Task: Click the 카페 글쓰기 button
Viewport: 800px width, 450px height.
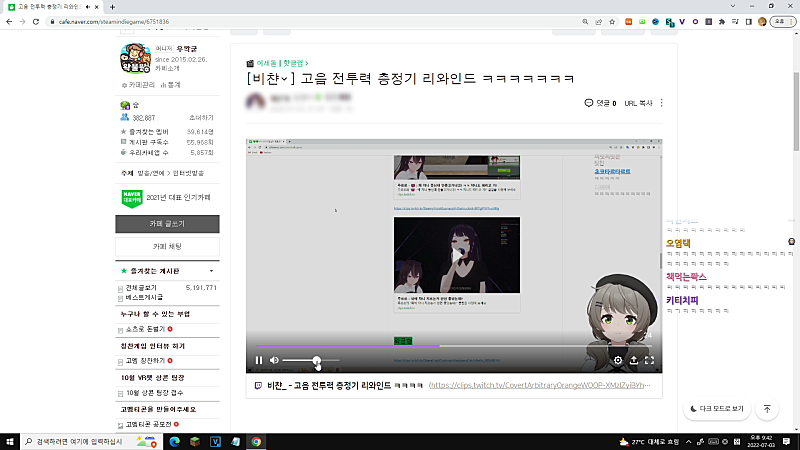Action: point(167,224)
